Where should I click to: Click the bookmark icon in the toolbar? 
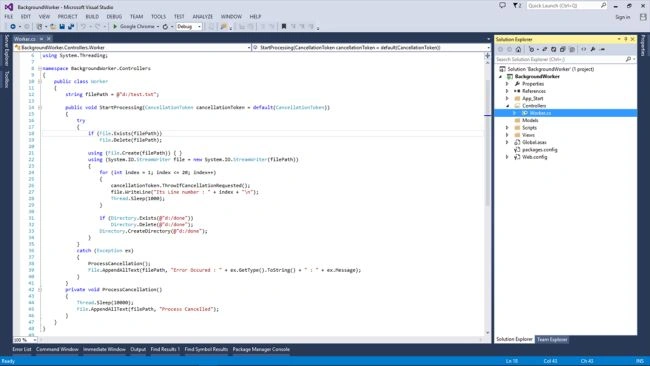click(x=284, y=27)
